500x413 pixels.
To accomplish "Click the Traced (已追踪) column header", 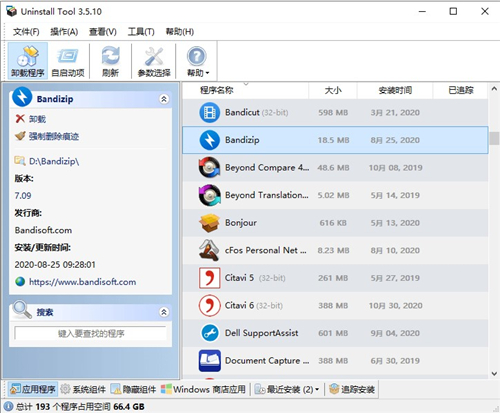I will tap(461, 90).
